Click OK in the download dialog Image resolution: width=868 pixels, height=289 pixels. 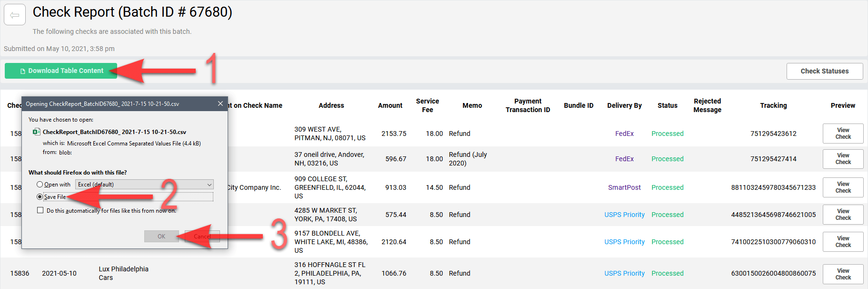161,236
